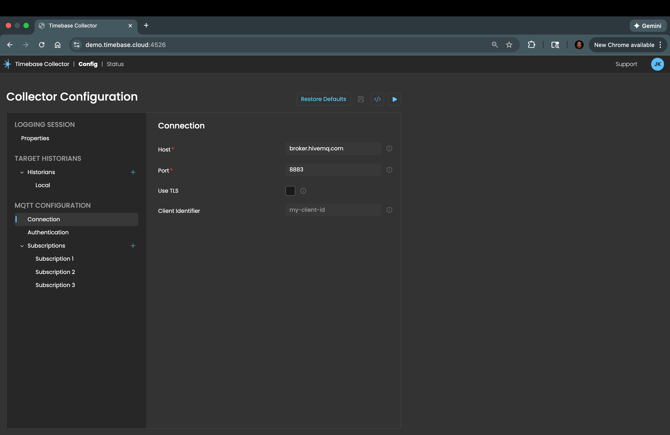The height and width of the screenshot is (435, 670).
Task: Open the Support link
Action: click(x=626, y=64)
